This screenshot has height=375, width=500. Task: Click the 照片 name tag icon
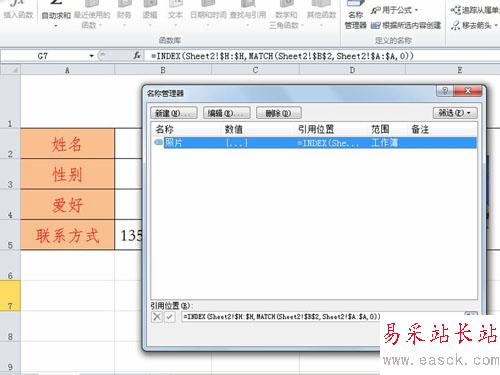(x=158, y=142)
